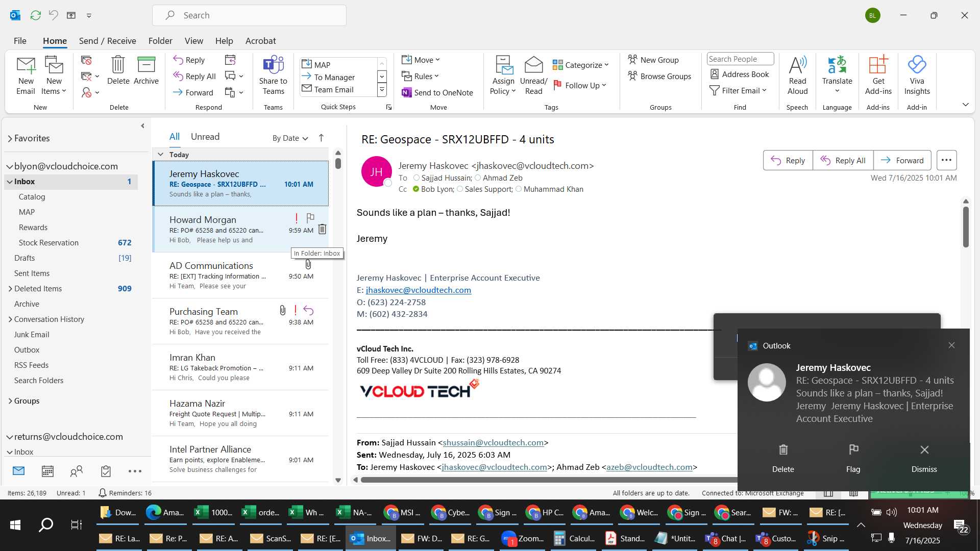Expand the Favorites section
This screenshot has height=551, width=980.
tap(10, 139)
